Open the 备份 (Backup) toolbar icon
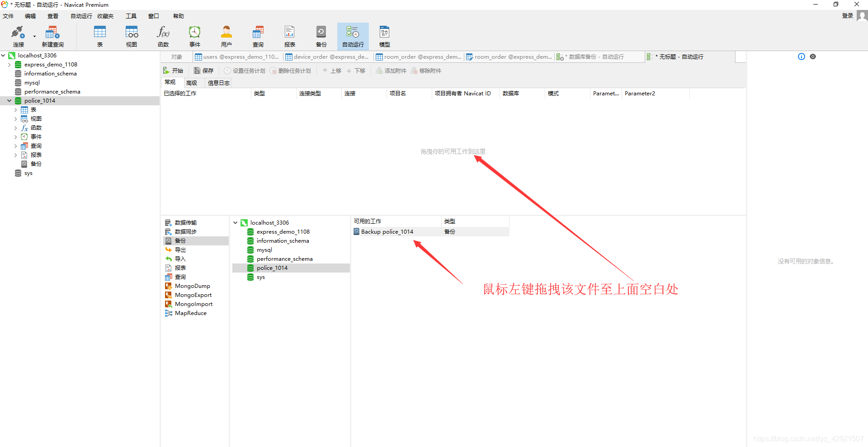The width and height of the screenshot is (868, 447). coord(321,36)
